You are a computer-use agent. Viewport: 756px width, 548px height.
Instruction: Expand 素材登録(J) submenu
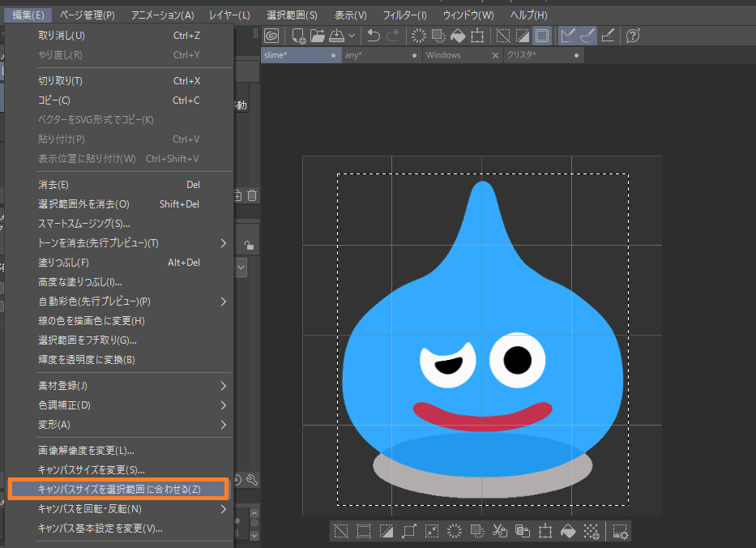coord(119,386)
